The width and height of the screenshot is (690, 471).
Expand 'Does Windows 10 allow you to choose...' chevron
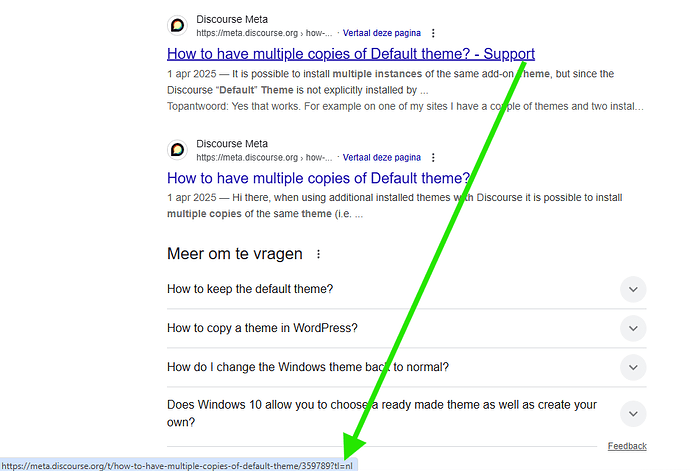(633, 414)
